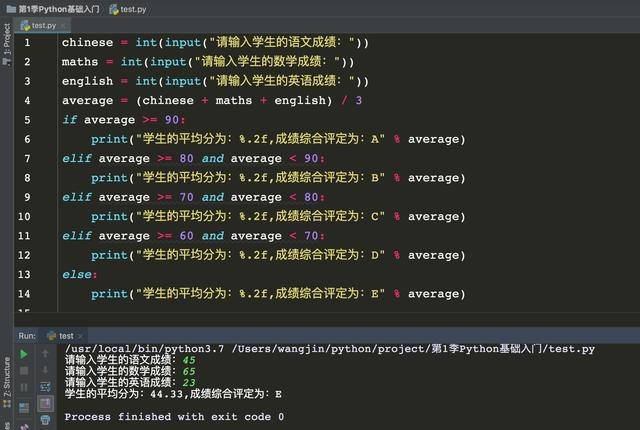Click line number 1 in the gutter
This screenshot has height=430, width=640.
pyautogui.click(x=27, y=42)
